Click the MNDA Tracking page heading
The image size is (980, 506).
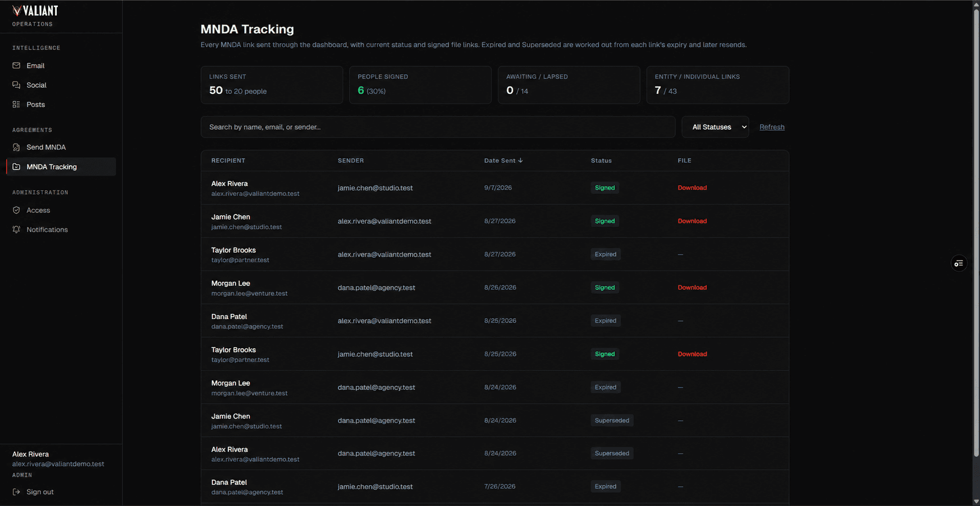tap(247, 29)
